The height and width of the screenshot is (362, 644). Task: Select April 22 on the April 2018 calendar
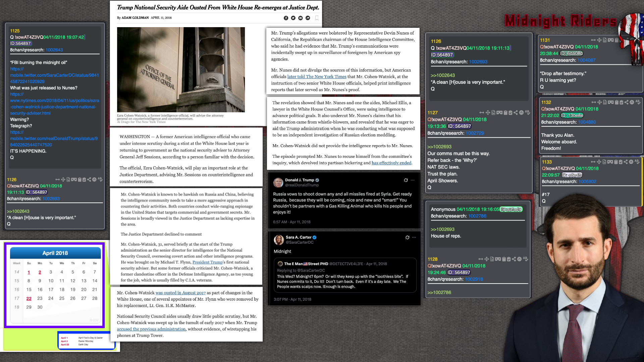coord(29,299)
